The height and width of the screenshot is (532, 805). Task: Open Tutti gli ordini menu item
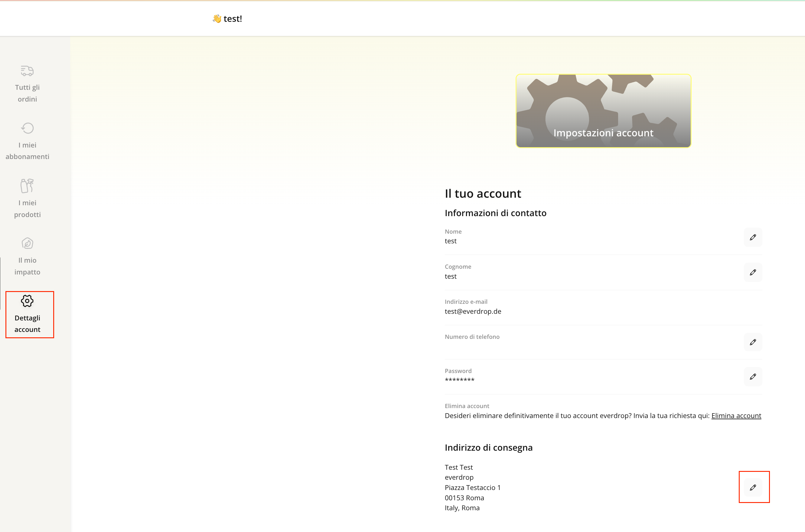click(27, 93)
